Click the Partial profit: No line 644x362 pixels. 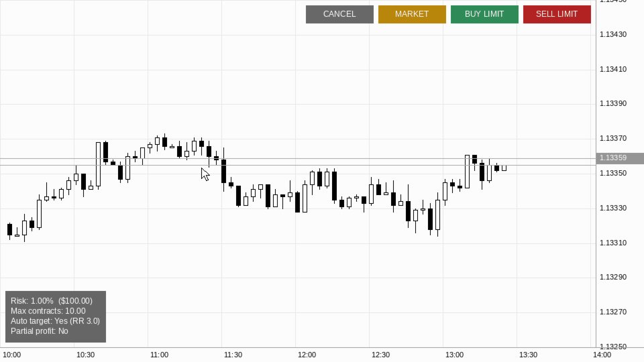tap(40, 331)
